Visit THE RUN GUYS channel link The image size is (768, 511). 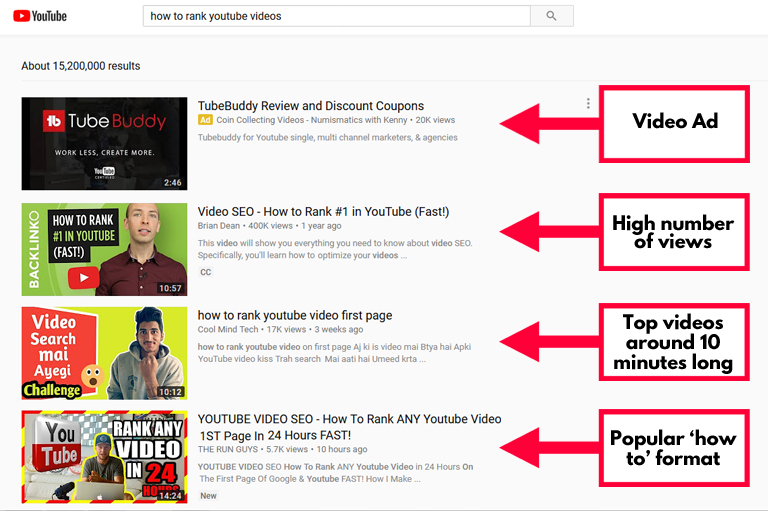[227, 449]
